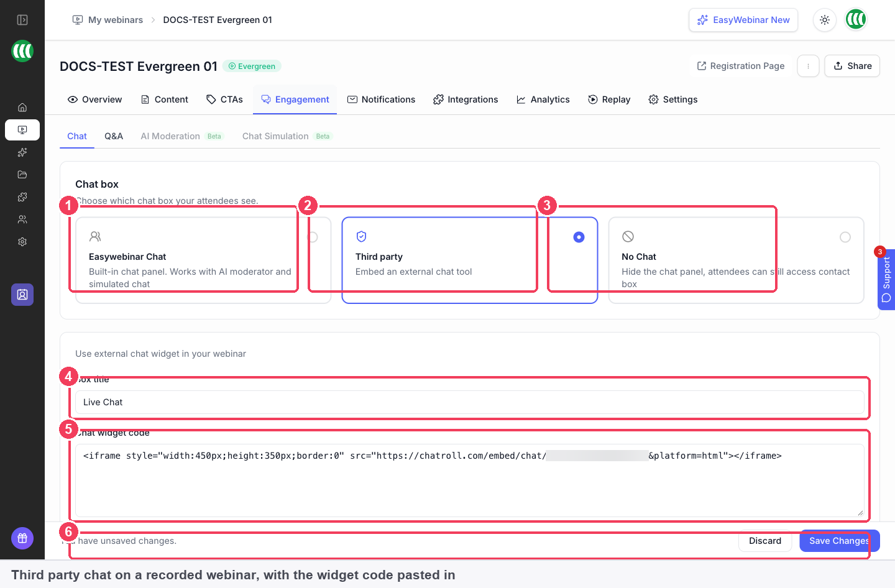Switch to the Chat Simulation sub-tab
Image resolution: width=895 pixels, height=588 pixels.
(x=286, y=136)
